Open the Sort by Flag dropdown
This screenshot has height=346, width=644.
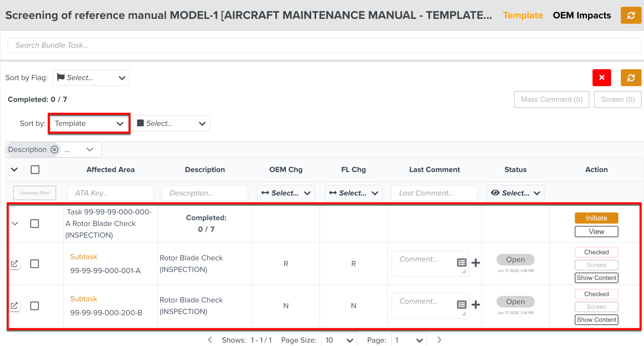coord(91,78)
